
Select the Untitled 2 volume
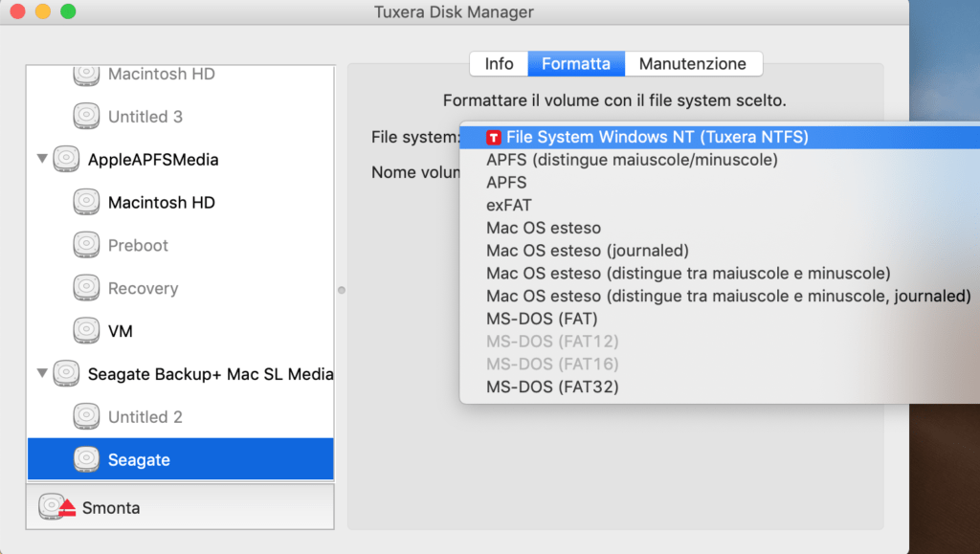[x=181, y=416]
